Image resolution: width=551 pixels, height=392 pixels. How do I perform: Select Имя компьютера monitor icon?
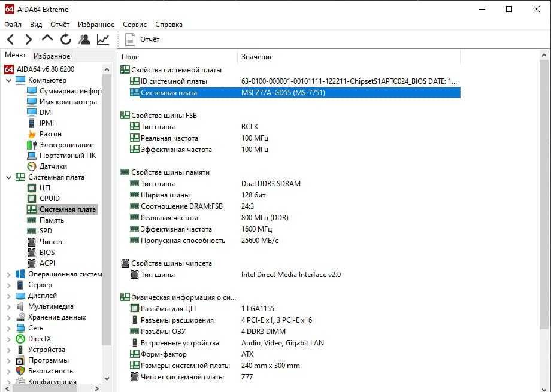[32, 102]
